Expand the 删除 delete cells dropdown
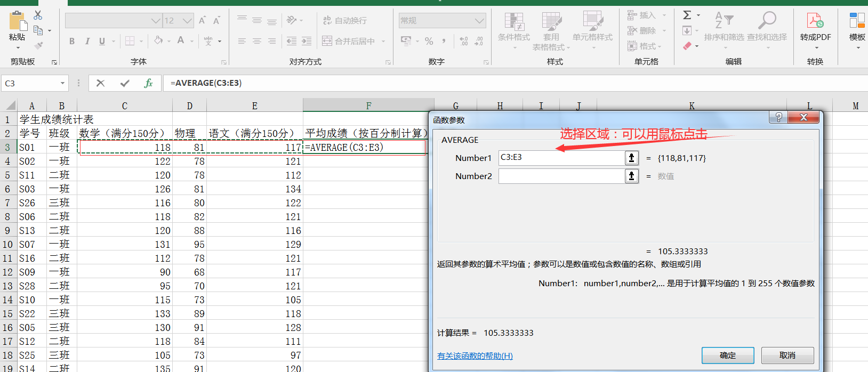 coord(664,31)
